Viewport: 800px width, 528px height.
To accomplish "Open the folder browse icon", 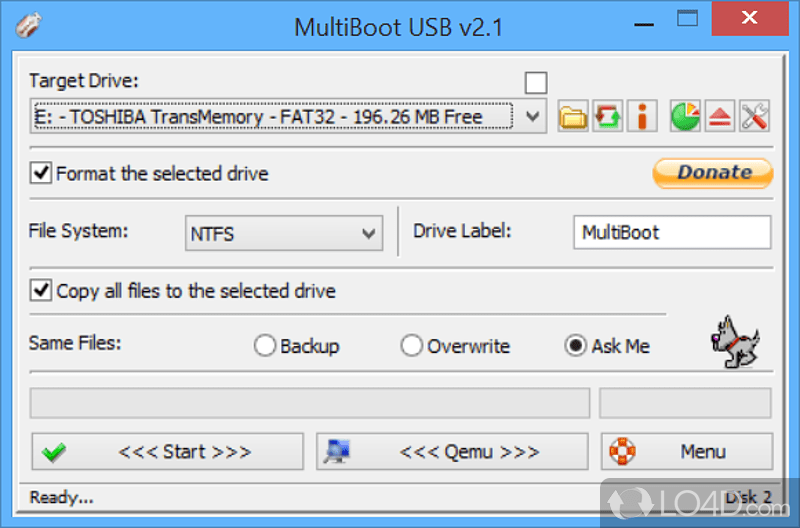I will 573,116.
